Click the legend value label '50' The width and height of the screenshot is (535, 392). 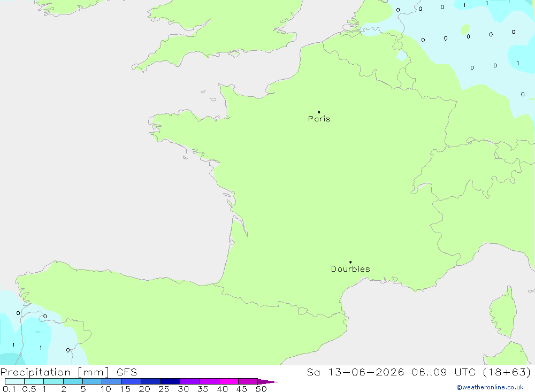[261, 389]
